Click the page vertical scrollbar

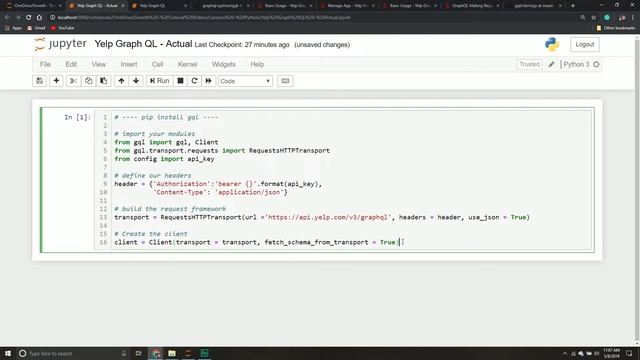coord(637,190)
